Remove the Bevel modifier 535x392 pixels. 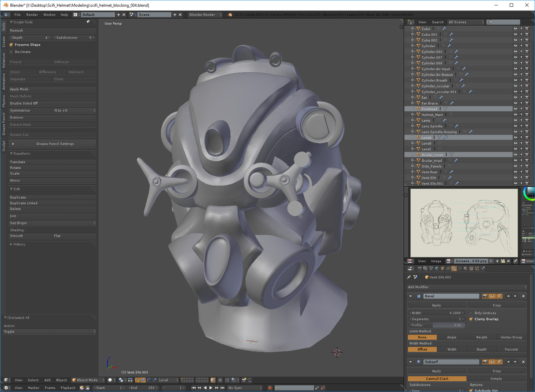(x=523, y=296)
